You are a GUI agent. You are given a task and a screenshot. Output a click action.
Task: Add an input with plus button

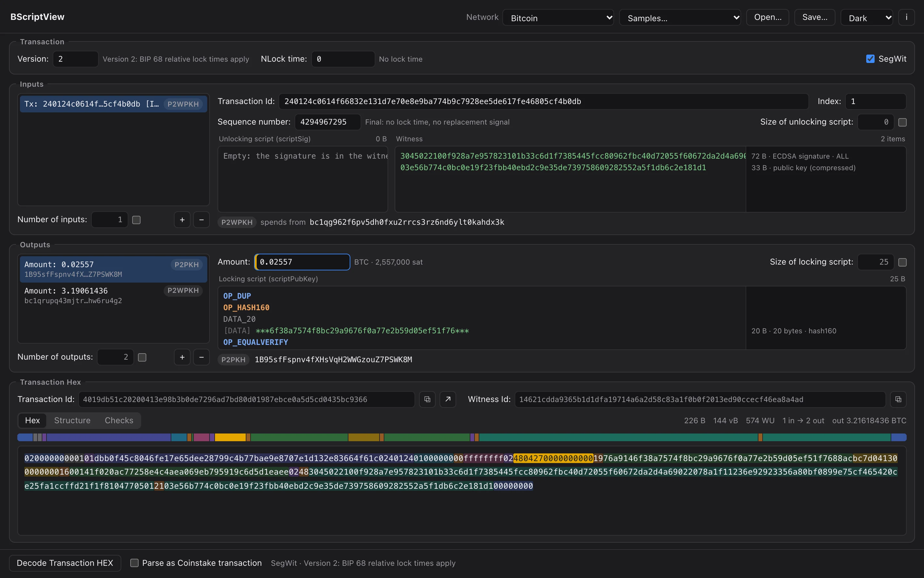[x=182, y=220]
